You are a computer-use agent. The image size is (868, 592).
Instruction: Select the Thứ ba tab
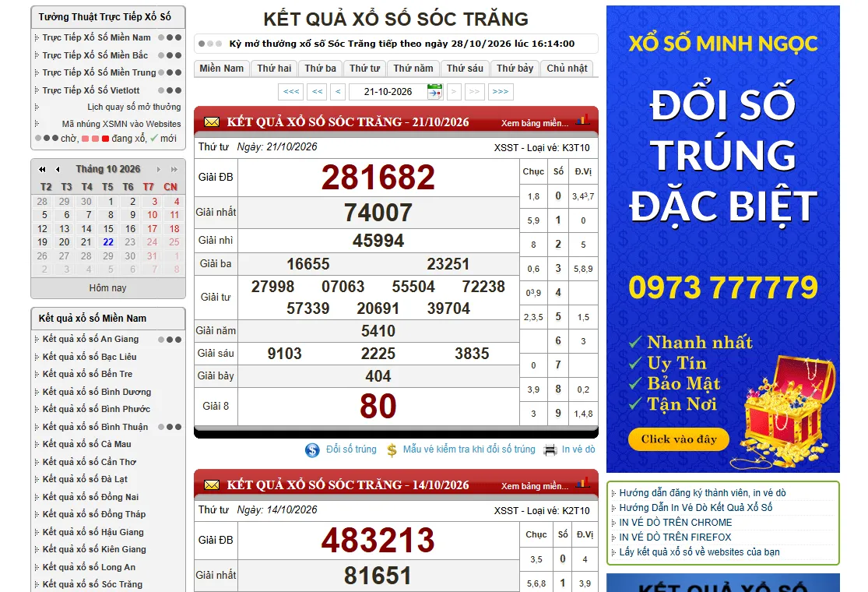pyautogui.click(x=321, y=68)
